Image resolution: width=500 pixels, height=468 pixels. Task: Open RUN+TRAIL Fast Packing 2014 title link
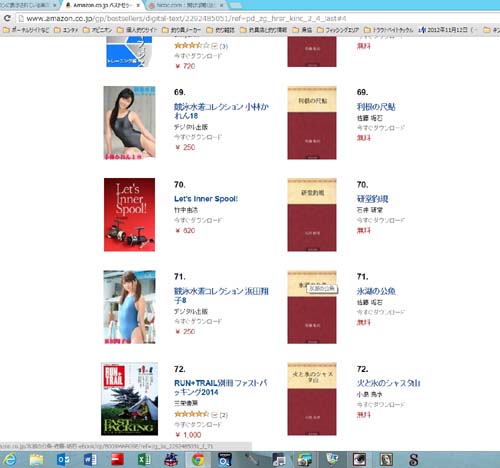click(x=221, y=387)
